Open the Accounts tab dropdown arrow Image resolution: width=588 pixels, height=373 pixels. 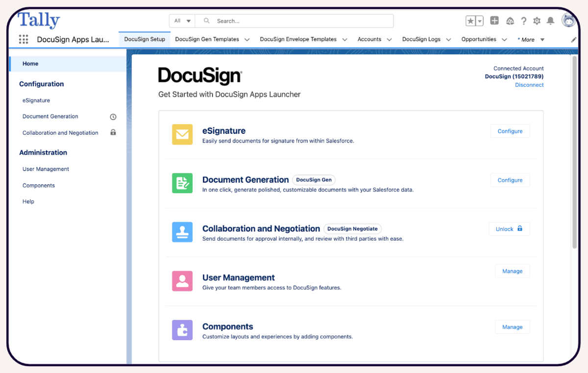pyautogui.click(x=389, y=39)
